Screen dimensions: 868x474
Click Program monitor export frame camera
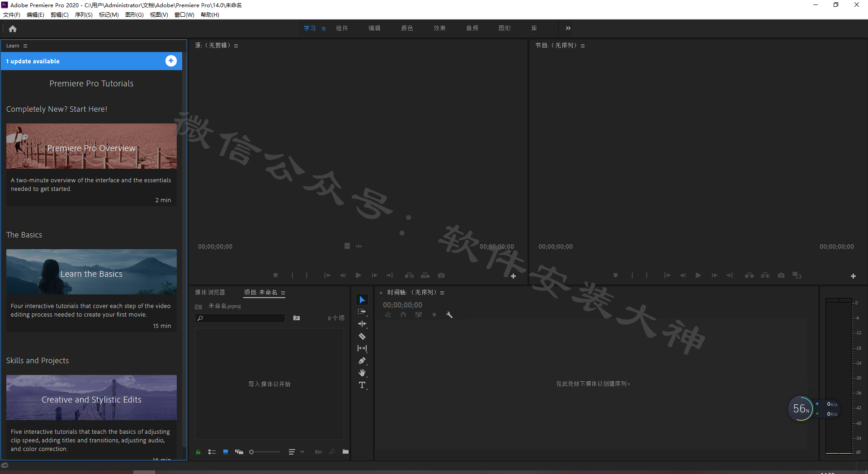point(781,275)
